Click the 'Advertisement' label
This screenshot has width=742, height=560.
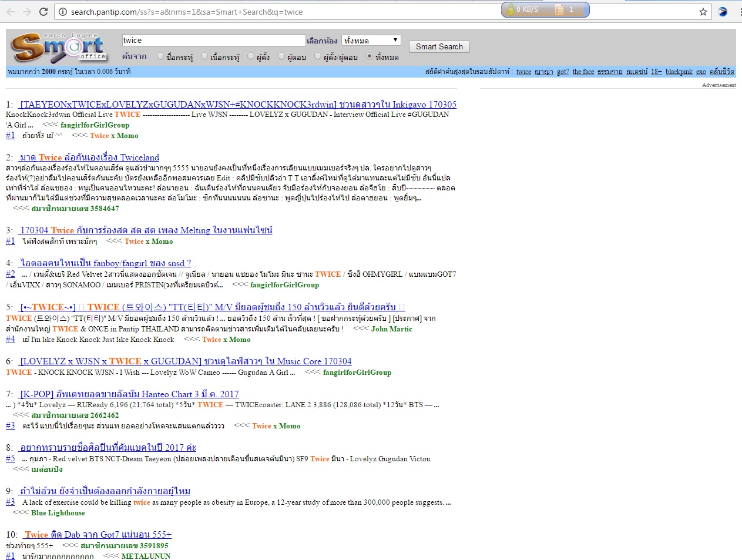[719, 85]
